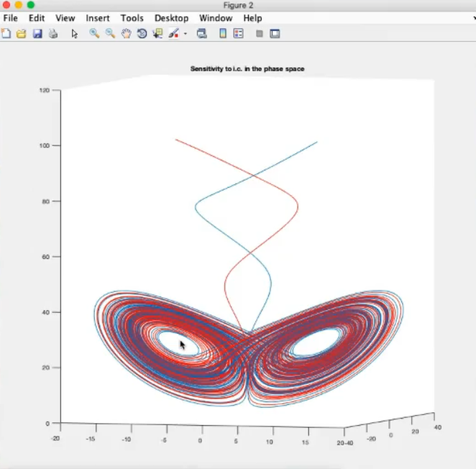
Task: Activate the Zoom Out magnifier tool
Action: (110, 33)
